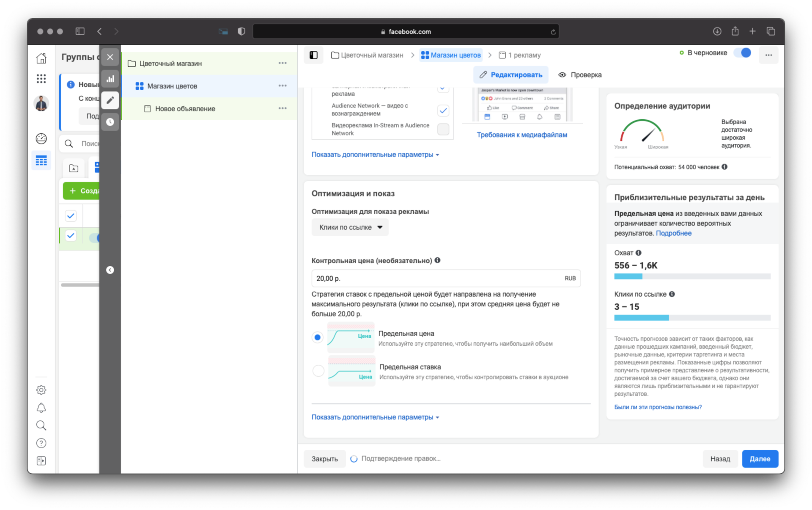Check the top row checkbox in table
812x510 pixels.
pos(71,216)
